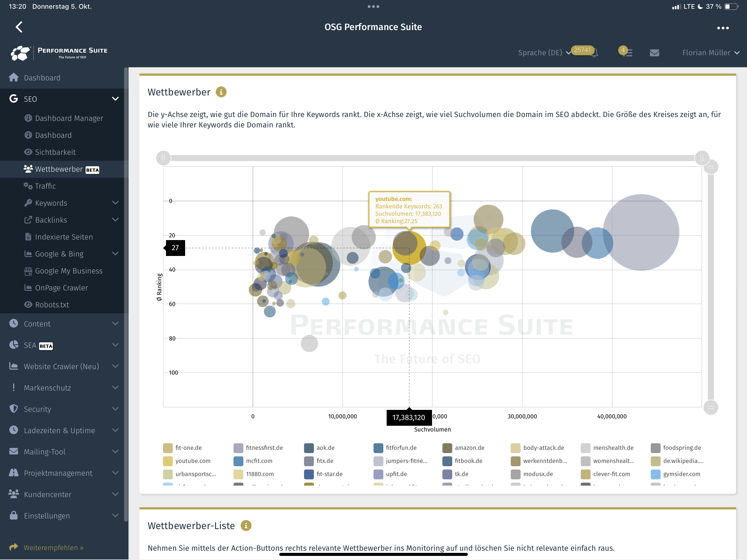747x560 pixels.
Task: Tap the back arrow icon
Action: pyautogui.click(x=19, y=27)
